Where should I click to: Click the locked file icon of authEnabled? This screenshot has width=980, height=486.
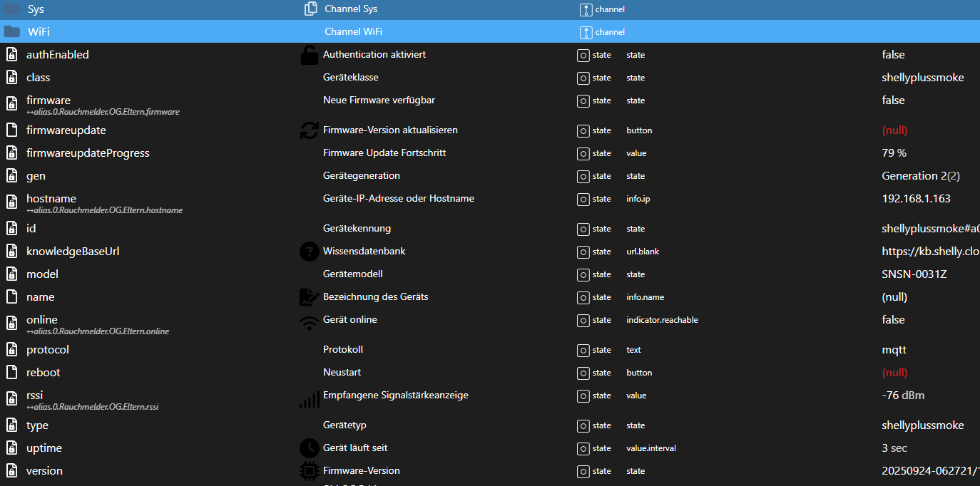(11, 55)
